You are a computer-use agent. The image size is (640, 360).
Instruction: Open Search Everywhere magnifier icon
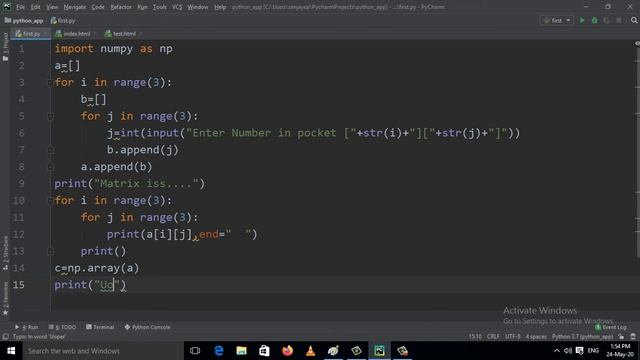point(634,20)
